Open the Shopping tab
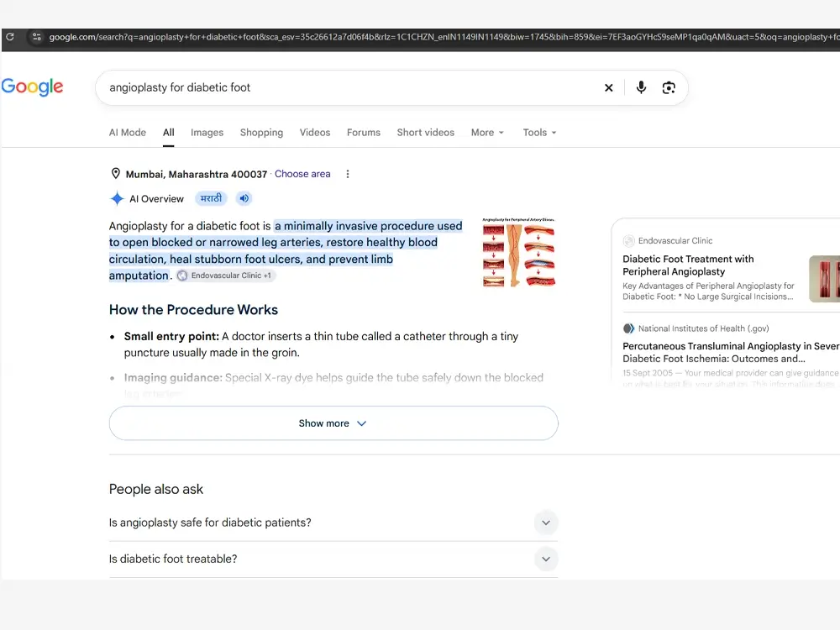This screenshot has height=630, width=840. [x=261, y=133]
